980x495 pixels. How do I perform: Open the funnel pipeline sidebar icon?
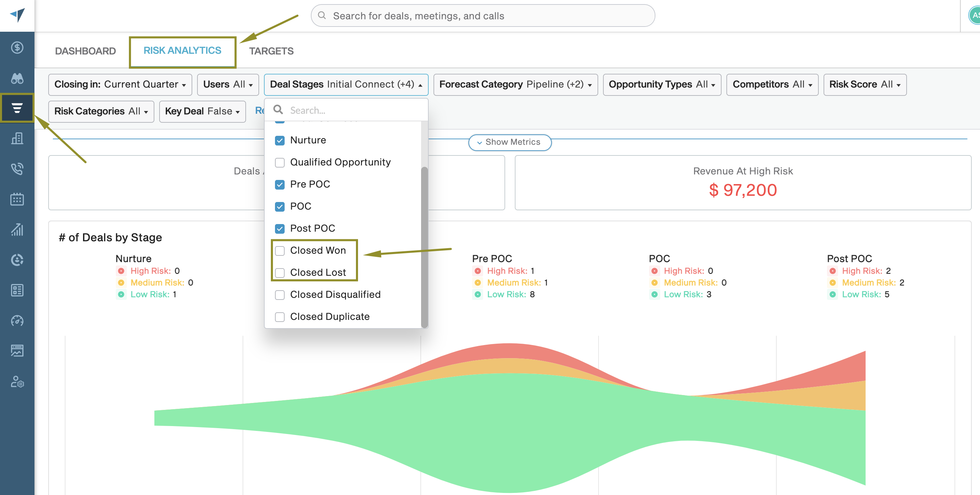click(17, 108)
